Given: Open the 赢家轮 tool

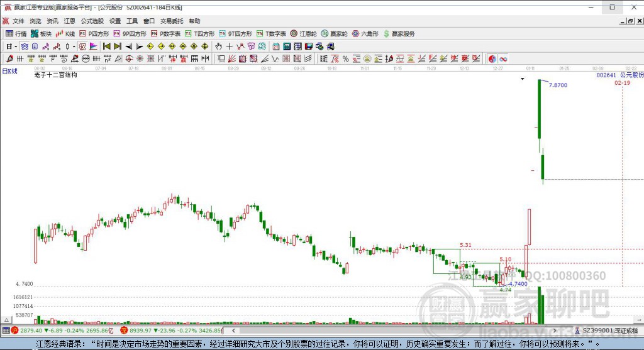Looking at the screenshot, I should click(335, 34).
